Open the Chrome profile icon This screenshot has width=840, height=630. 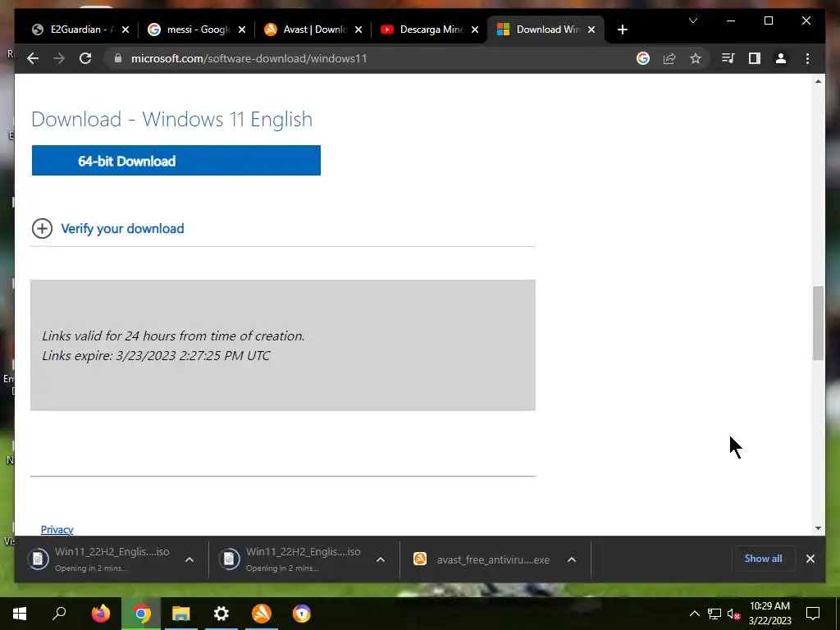(781, 58)
